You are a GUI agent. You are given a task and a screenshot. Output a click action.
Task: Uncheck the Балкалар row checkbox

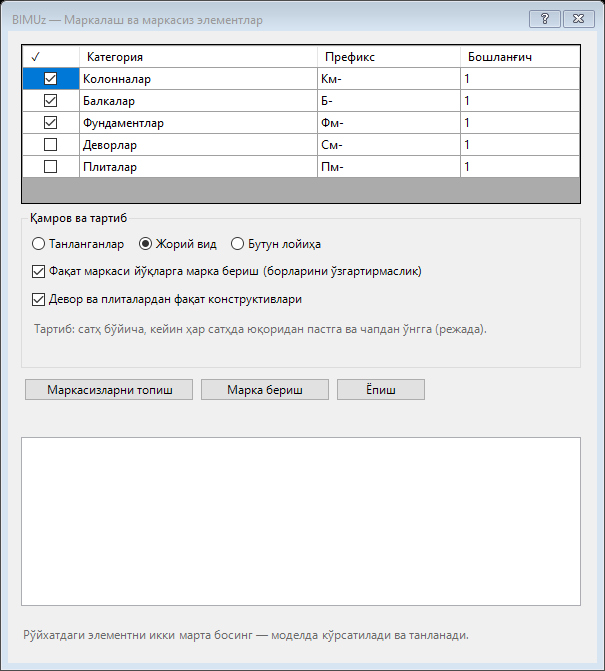point(50,101)
